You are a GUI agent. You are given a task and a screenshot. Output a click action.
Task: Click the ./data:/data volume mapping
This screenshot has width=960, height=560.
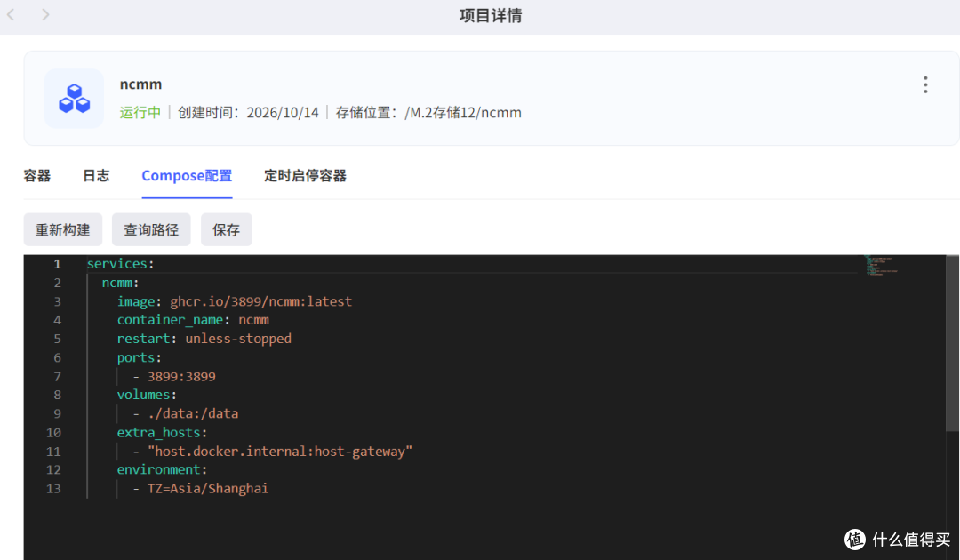click(x=193, y=413)
